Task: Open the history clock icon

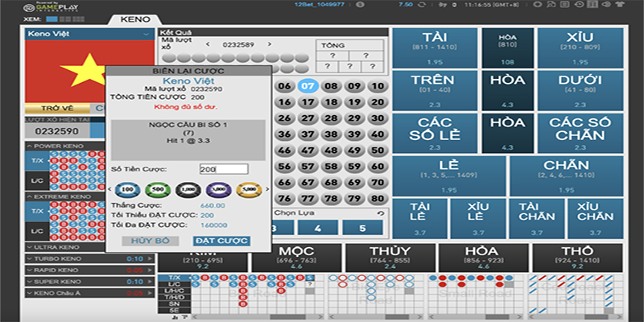Action: (x=579, y=5)
